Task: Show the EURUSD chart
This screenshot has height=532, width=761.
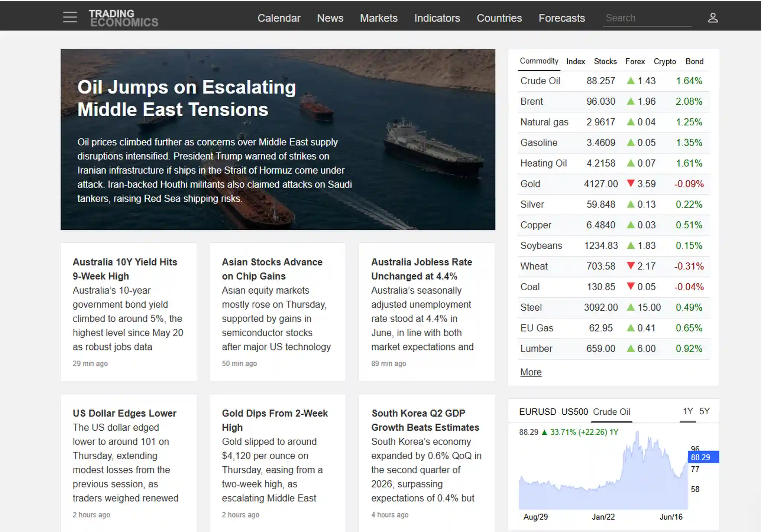Action: (x=537, y=412)
